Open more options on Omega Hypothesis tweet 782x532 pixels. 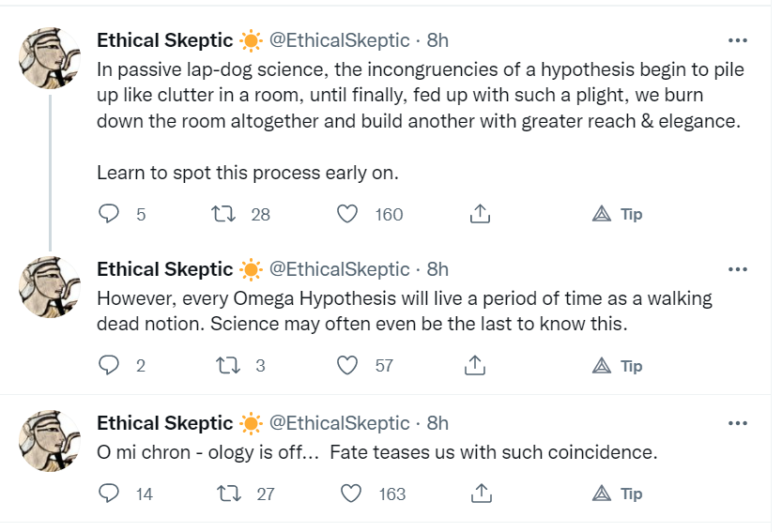738,269
